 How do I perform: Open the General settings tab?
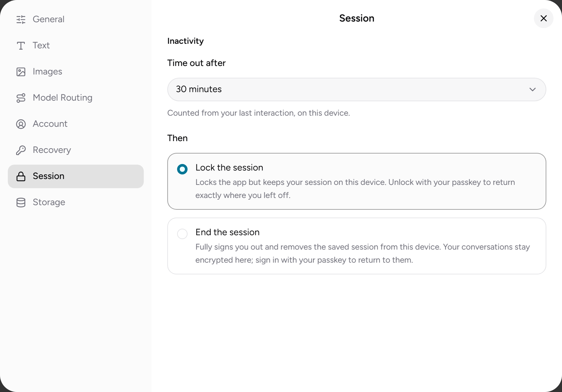click(76, 20)
